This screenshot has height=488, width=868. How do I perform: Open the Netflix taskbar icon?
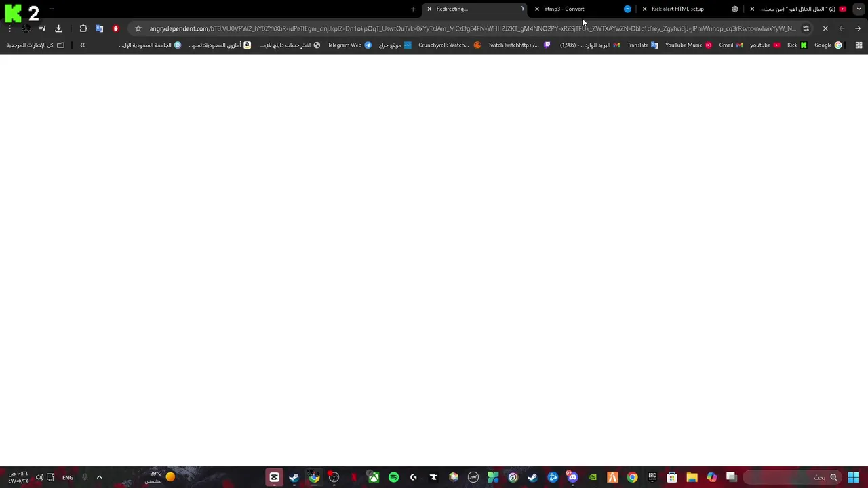pos(353,477)
